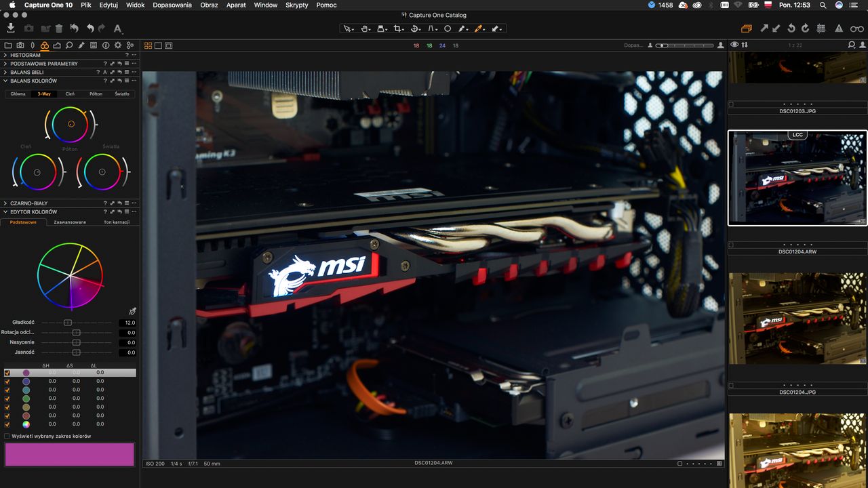Viewport: 868px width, 488px height.
Task: Switch to the Ton karnacji tab
Action: pos(116,222)
